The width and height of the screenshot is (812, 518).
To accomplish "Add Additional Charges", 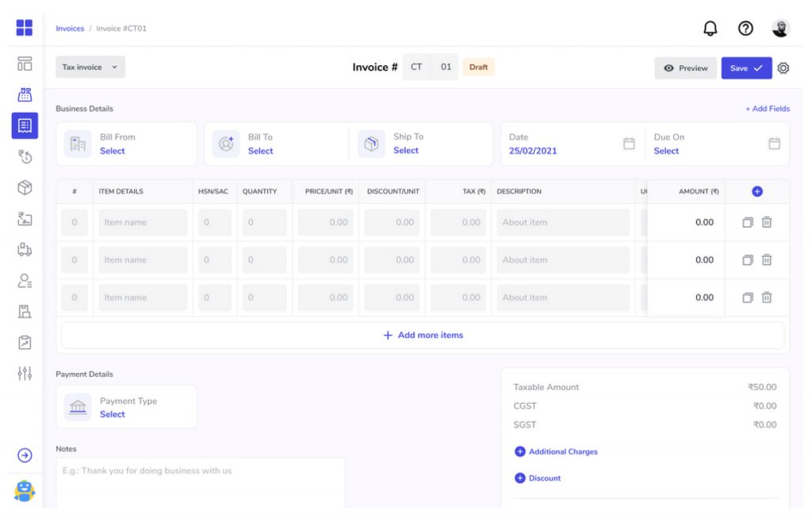I will point(556,451).
